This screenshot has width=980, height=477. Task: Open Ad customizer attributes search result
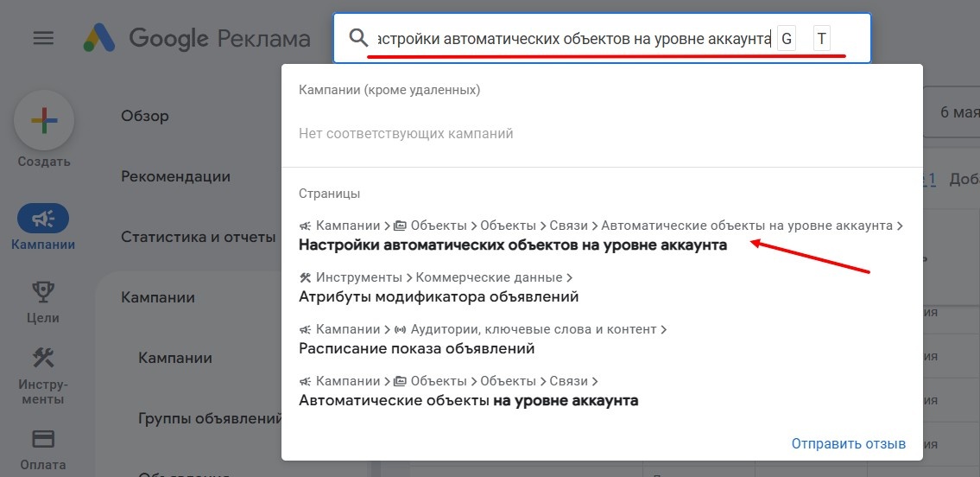(439, 296)
